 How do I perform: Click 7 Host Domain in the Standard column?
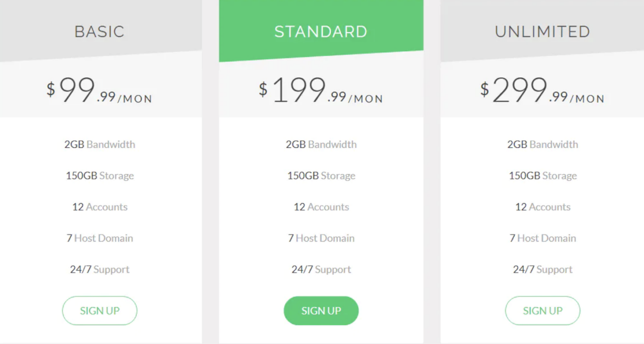click(321, 238)
